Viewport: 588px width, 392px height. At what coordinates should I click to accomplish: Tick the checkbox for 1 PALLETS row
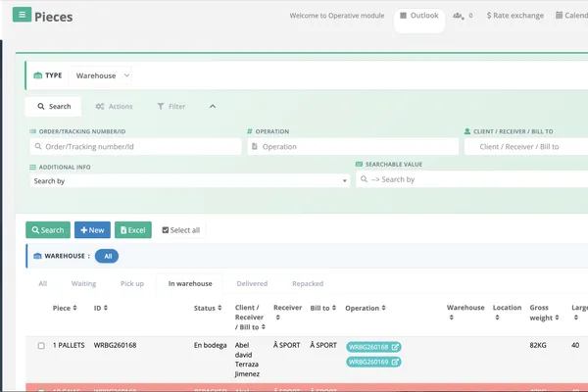click(x=41, y=346)
